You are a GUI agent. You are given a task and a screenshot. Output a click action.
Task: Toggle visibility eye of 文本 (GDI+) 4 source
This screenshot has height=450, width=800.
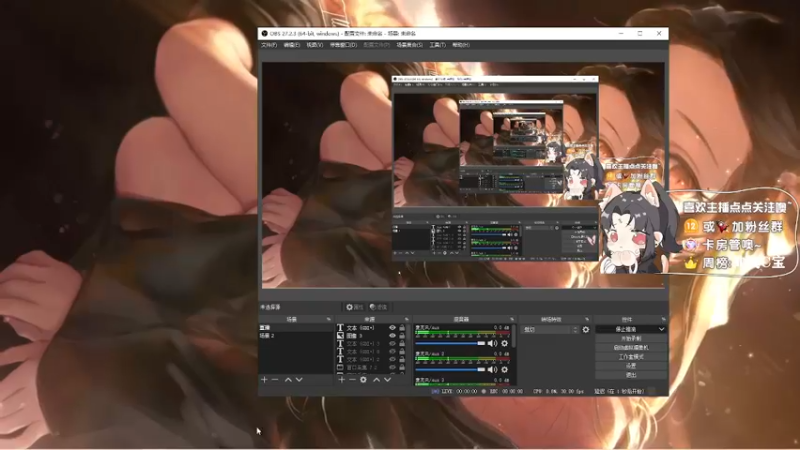point(392,352)
